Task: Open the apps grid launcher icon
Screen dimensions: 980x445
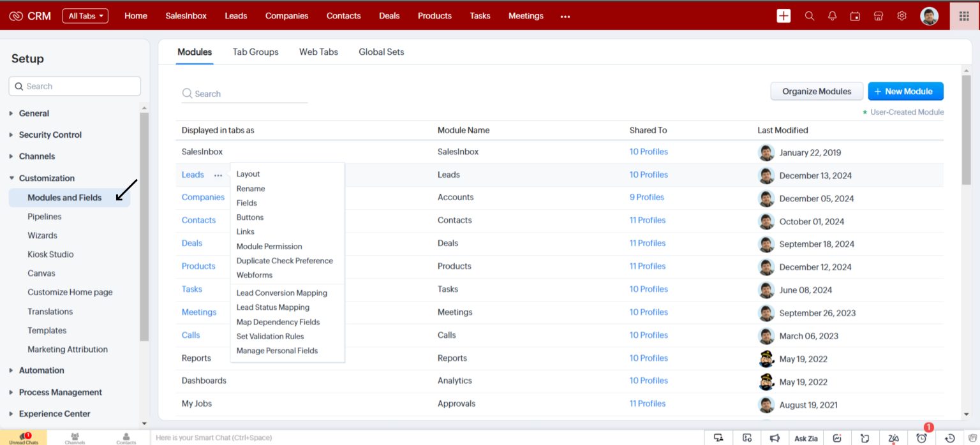Action: point(964,16)
